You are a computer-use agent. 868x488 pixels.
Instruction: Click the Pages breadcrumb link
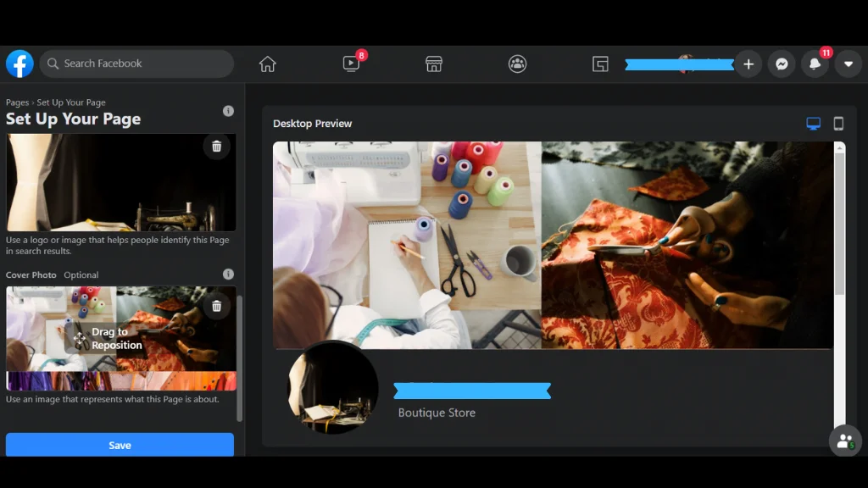point(17,103)
